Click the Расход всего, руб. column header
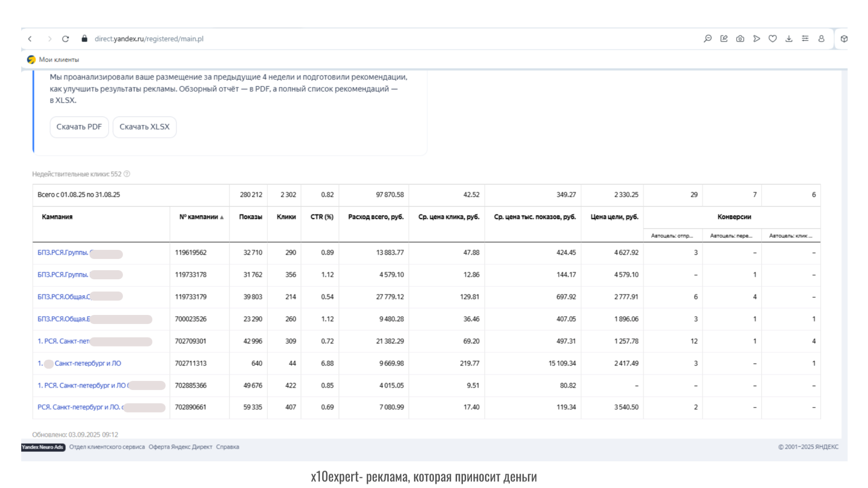868x488 pixels. click(376, 217)
